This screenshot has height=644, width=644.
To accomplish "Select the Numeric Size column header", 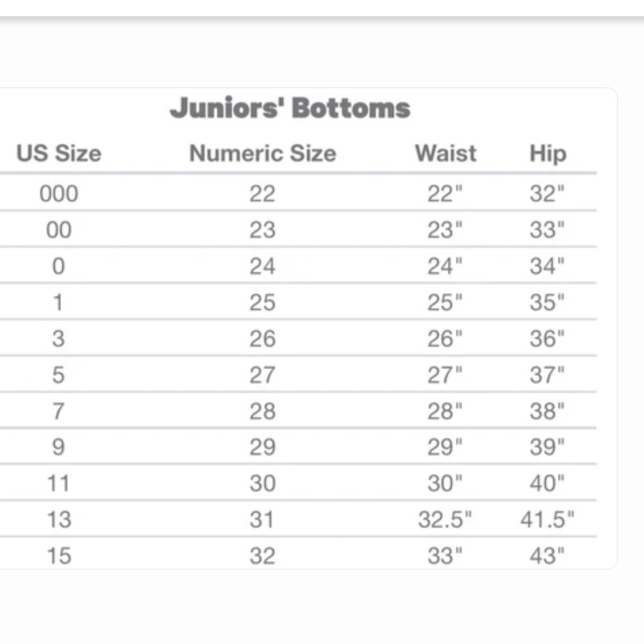I will (x=263, y=153).
